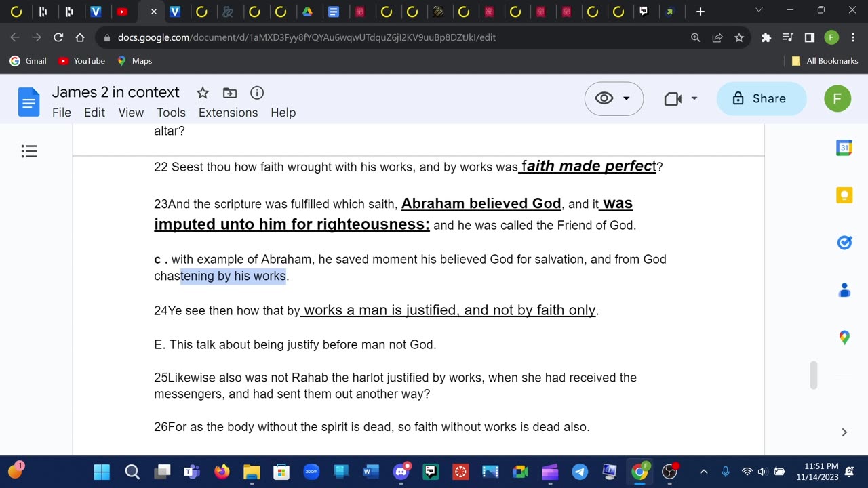Share this page from address bar

pyautogui.click(x=717, y=38)
